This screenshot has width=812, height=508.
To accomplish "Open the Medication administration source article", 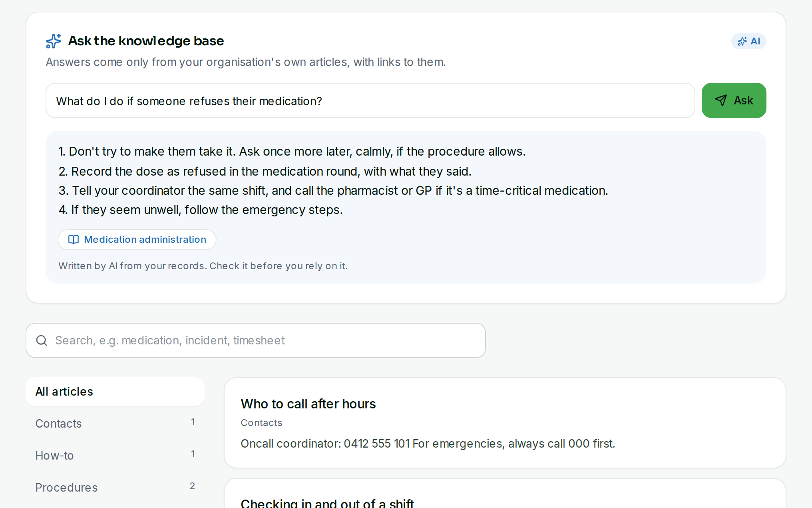I will [x=137, y=240].
